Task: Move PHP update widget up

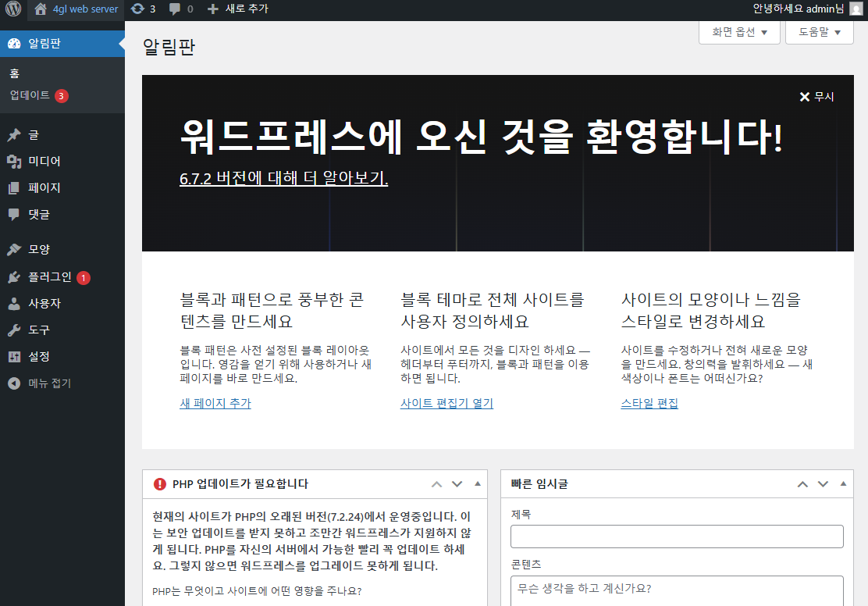Action: click(437, 484)
